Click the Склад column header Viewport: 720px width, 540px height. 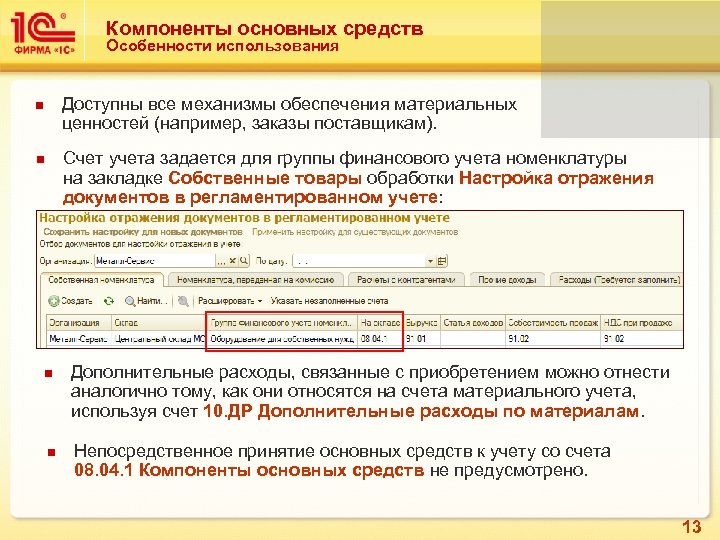(x=159, y=323)
